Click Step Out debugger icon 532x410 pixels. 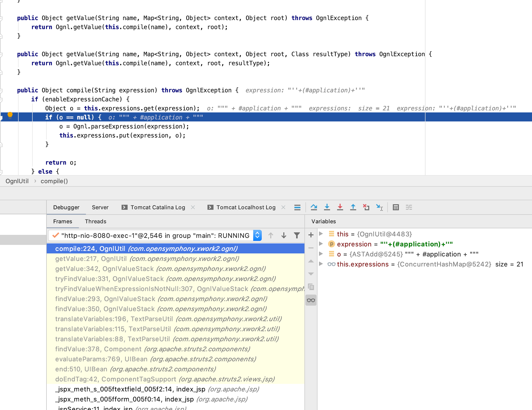click(353, 207)
